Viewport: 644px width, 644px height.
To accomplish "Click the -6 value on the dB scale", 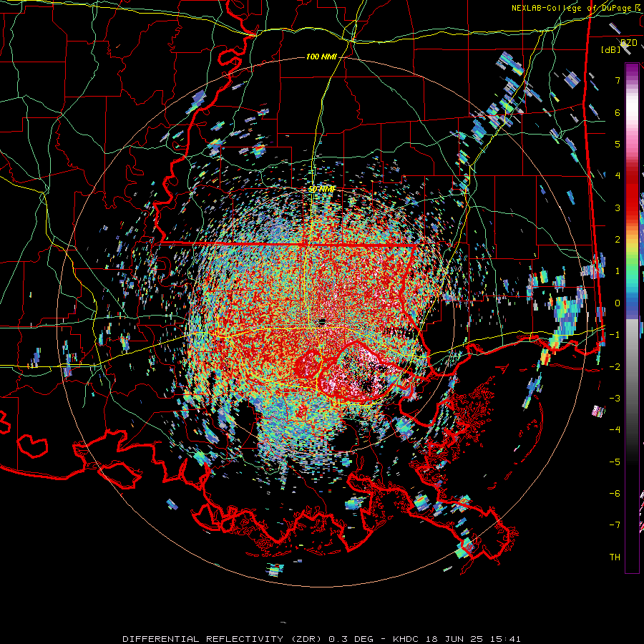I will pos(615,494).
